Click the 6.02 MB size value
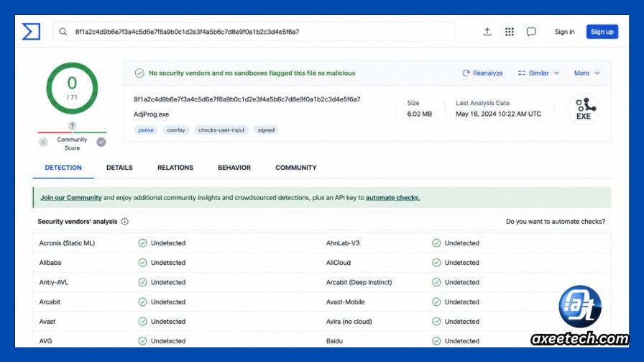Screen dimensions: 644x362 (419, 114)
